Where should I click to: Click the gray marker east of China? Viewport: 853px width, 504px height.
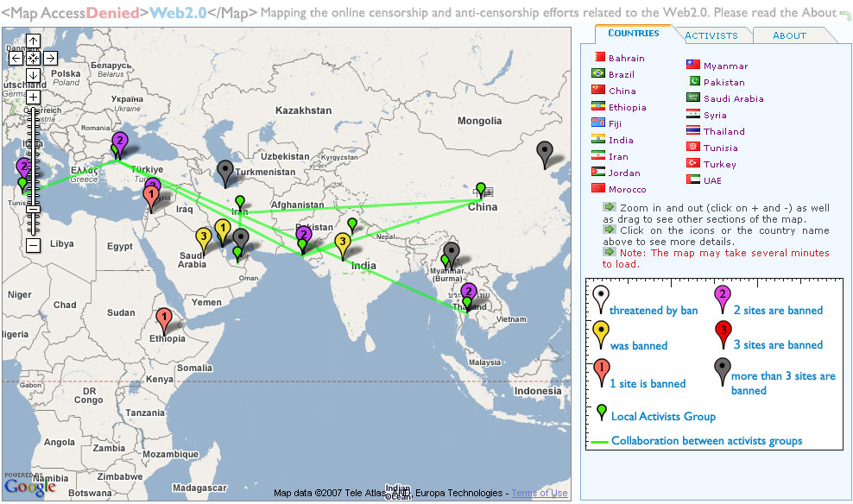(544, 154)
